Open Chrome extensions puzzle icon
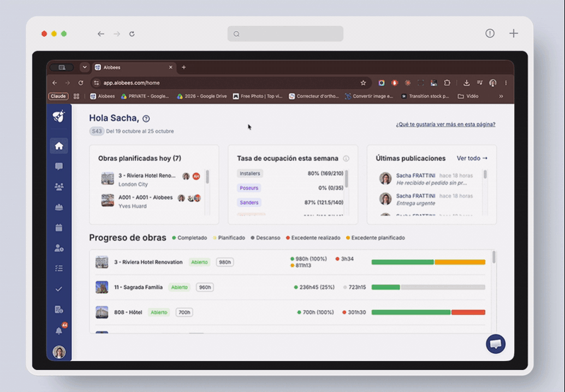 447,83
